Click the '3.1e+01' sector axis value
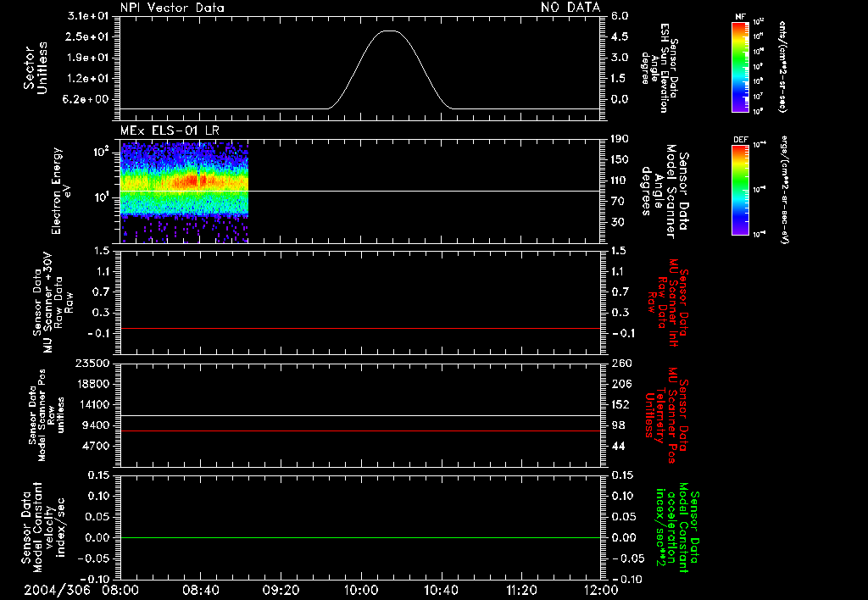868x600 pixels. point(88,16)
